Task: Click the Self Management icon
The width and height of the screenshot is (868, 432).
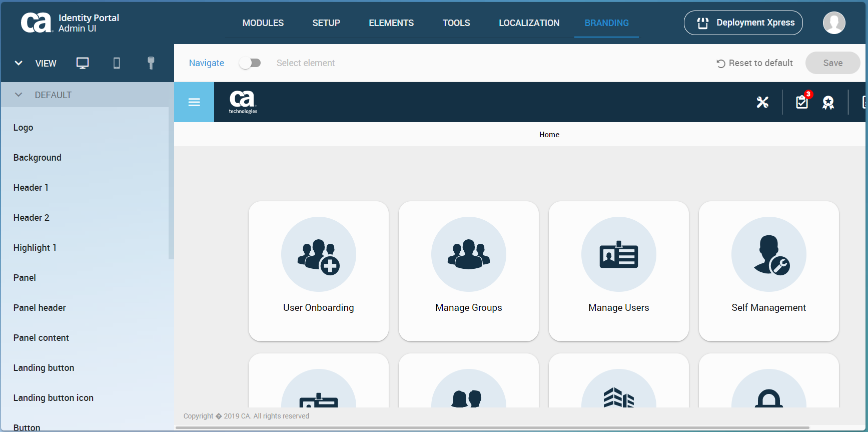Action: pos(769,254)
